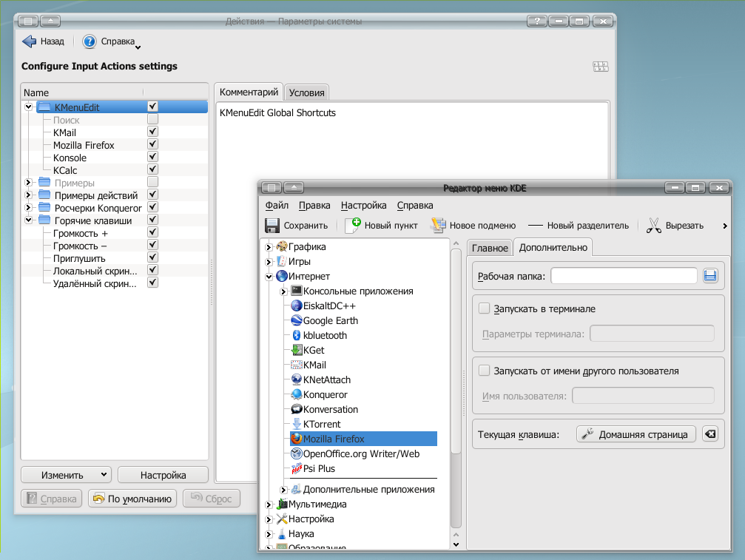
Task: Uncheck the KMenuEdit group checkbox
Action: 152,107
